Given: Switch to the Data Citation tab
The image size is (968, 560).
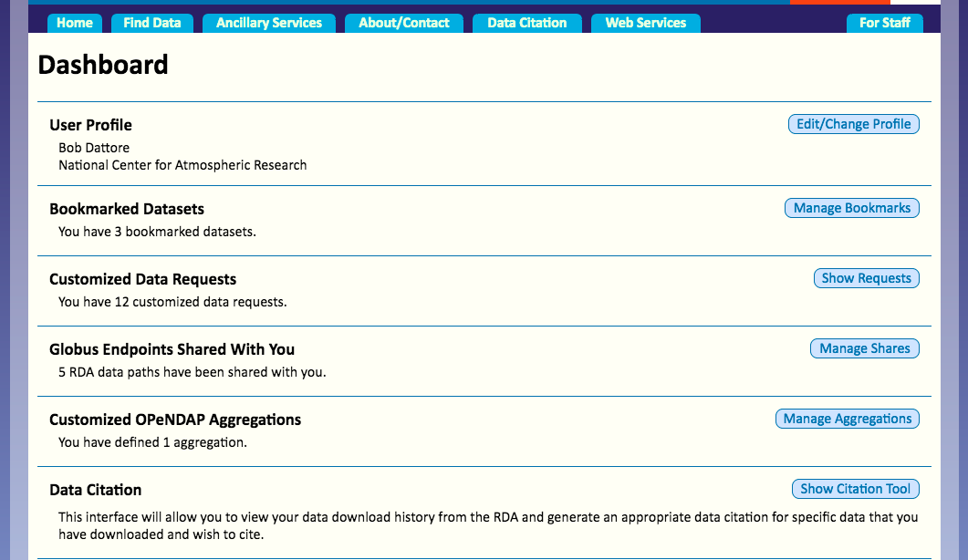Looking at the screenshot, I should [x=527, y=23].
